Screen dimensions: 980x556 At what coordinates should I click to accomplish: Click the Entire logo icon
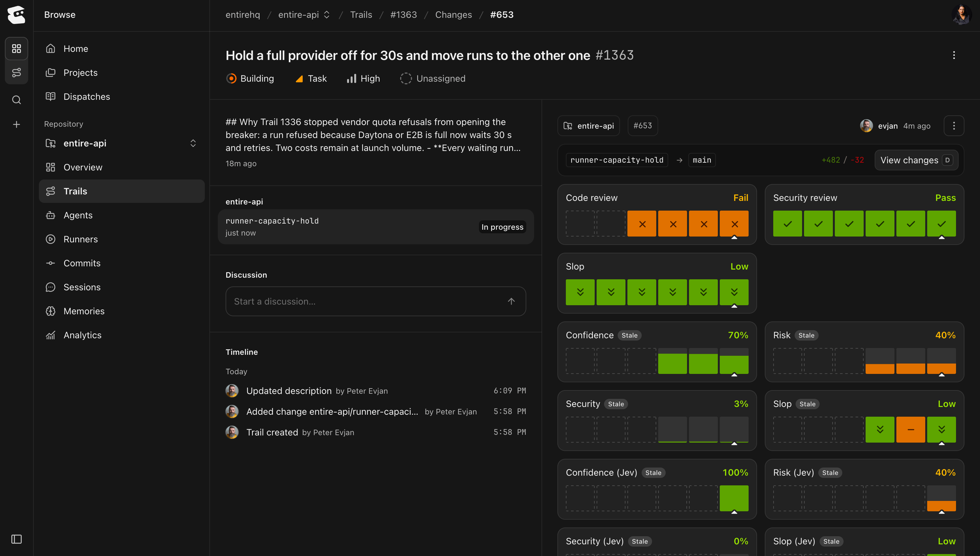(x=16, y=15)
